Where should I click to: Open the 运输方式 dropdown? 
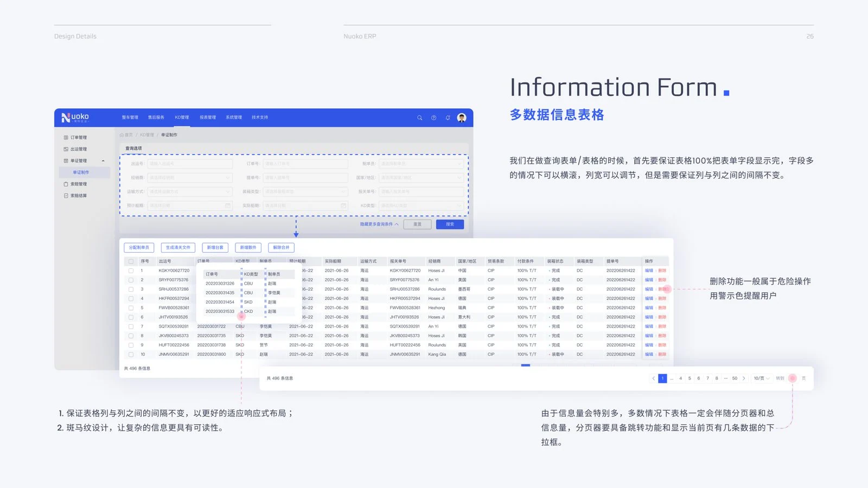click(189, 191)
